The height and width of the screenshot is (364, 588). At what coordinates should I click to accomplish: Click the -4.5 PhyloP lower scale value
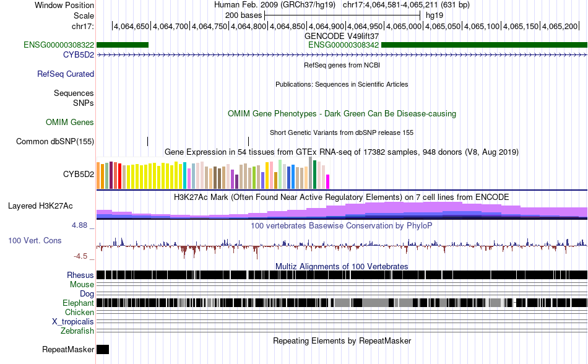click(80, 256)
